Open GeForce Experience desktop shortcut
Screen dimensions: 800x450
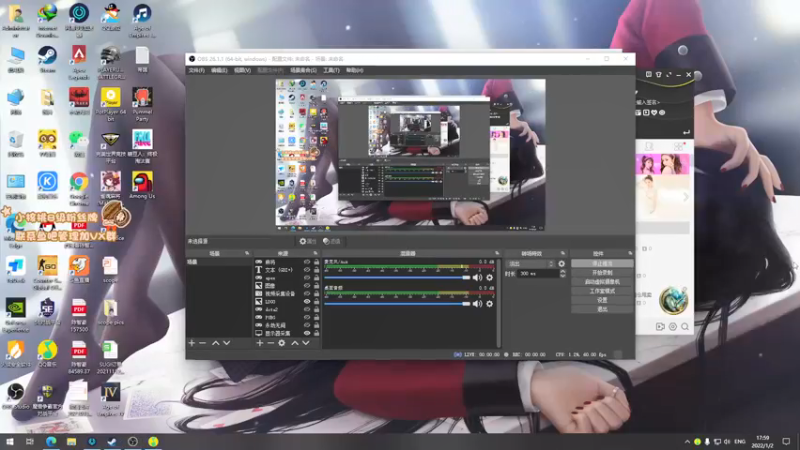pos(15,315)
